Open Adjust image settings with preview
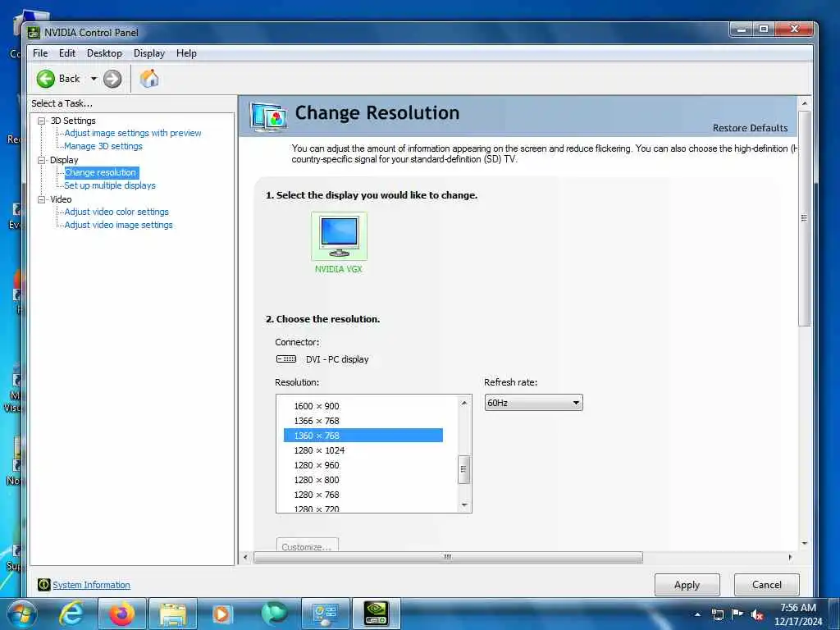 coord(133,133)
